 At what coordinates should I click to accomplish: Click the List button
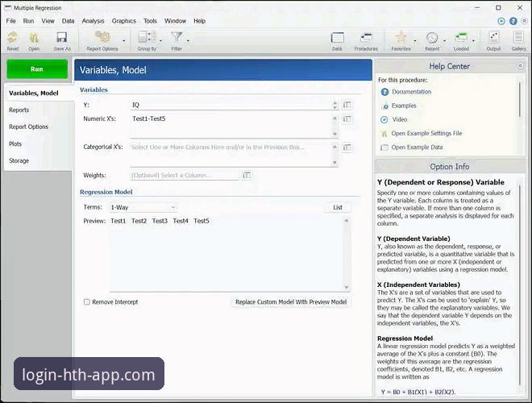coord(338,207)
